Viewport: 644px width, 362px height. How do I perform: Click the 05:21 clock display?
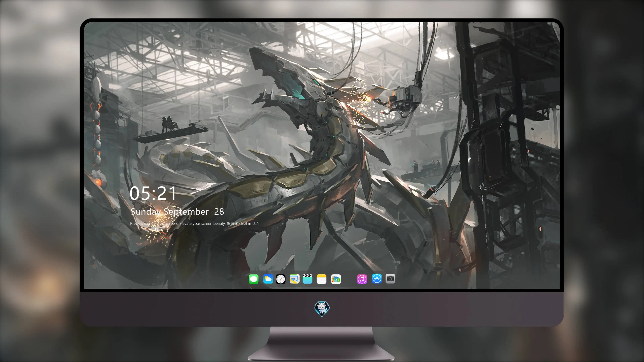pos(153,193)
